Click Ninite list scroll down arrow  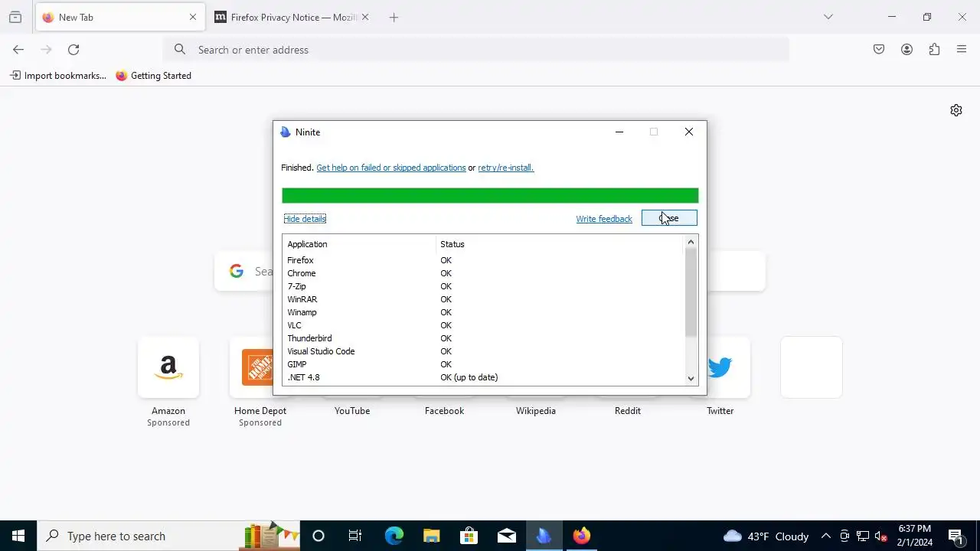(x=691, y=378)
